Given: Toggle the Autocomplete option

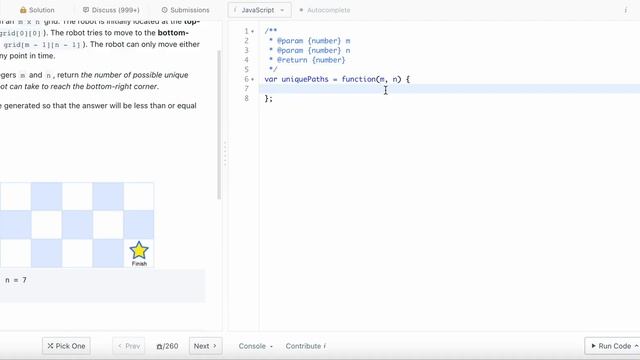Looking at the screenshot, I should (x=325, y=10).
